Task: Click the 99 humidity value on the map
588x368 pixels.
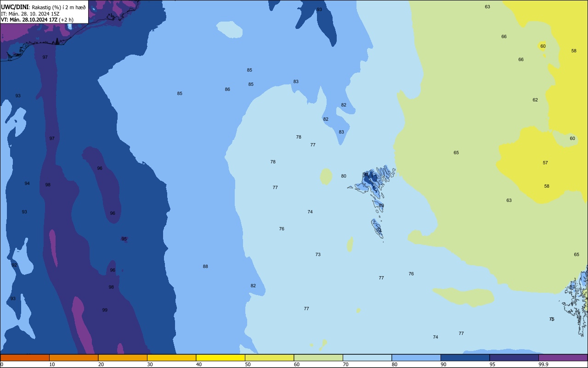Action: (105, 310)
